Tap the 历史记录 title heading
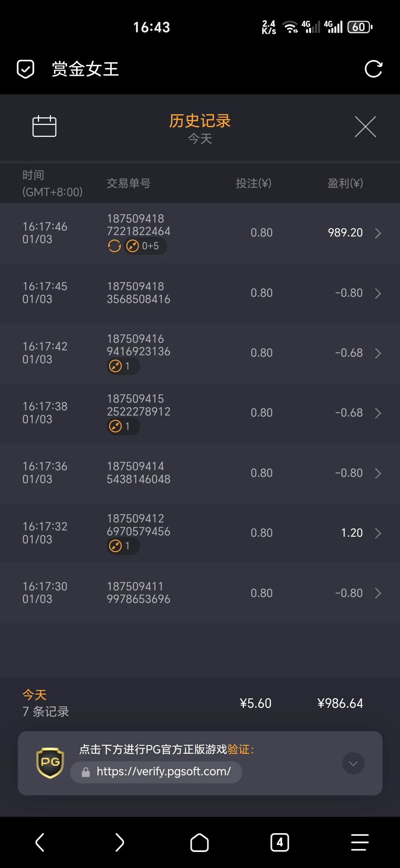 pos(200,121)
